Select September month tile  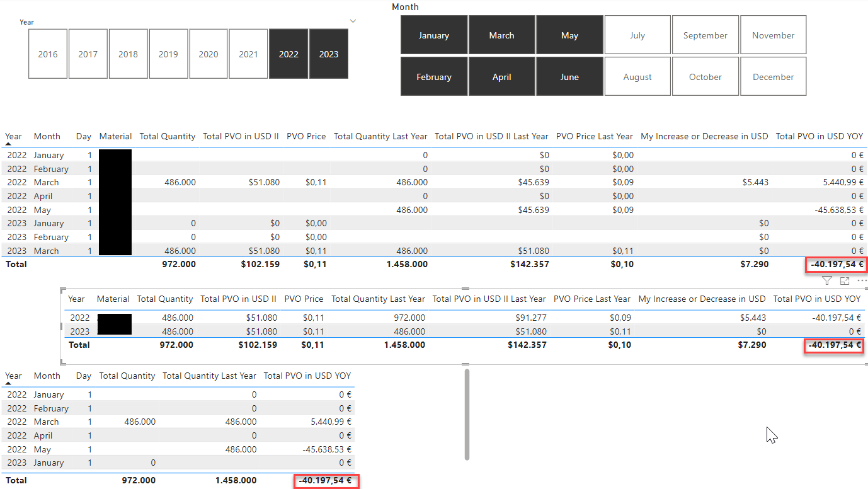pyautogui.click(x=705, y=35)
